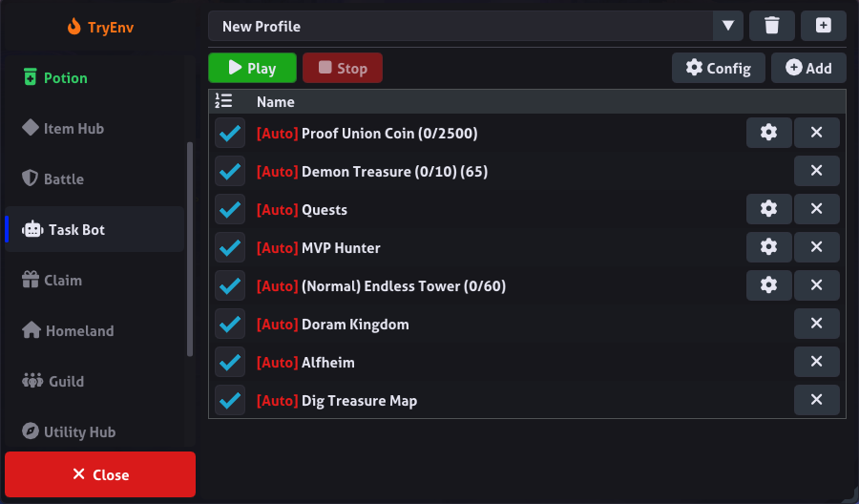The image size is (859, 504).
Task: Add a new profile with plus icon
Action: 823,26
